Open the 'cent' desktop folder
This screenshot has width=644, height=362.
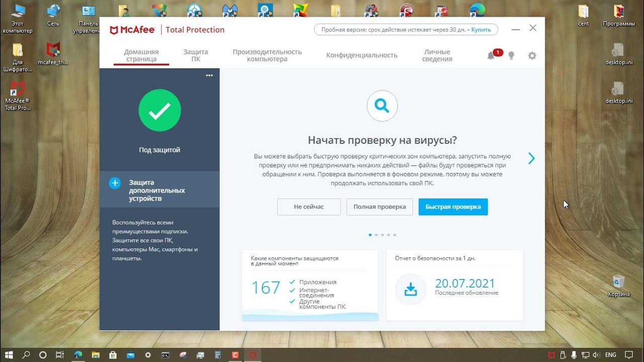click(x=583, y=15)
